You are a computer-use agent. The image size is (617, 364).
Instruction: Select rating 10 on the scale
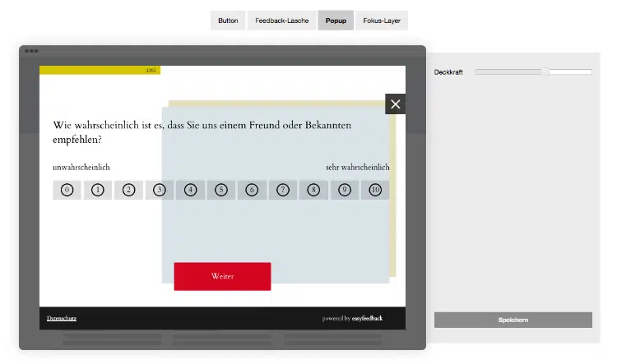375,190
